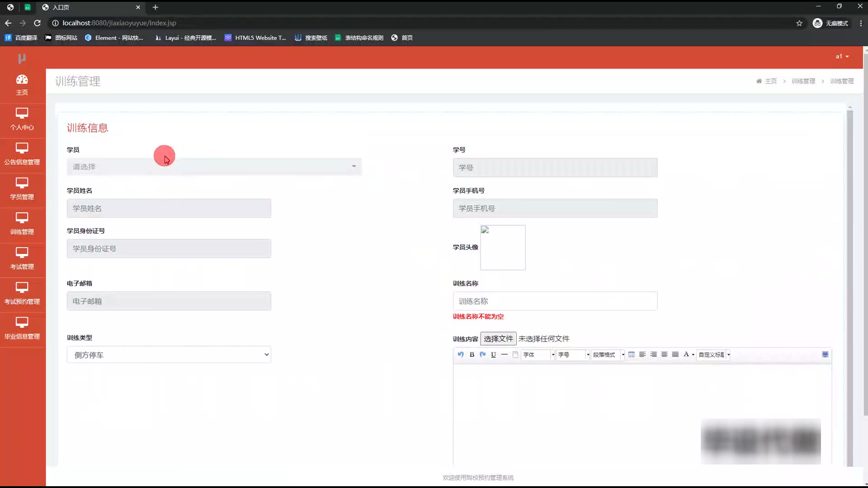Go back with browser back arrow
The height and width of the screenshot is (488, 868).
(8, 23)
